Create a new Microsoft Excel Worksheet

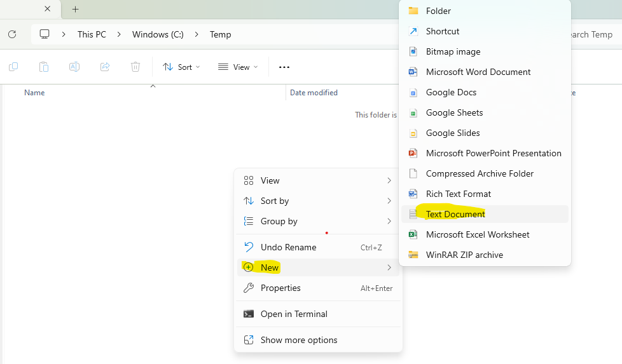pyautogui.click(x=485, y=234)
